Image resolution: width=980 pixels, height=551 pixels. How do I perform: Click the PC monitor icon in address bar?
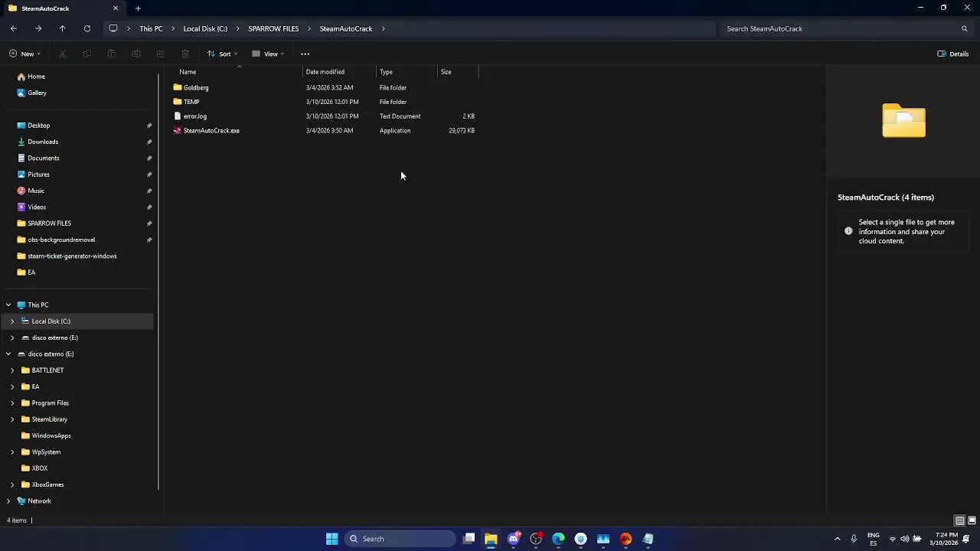(113, 28)
